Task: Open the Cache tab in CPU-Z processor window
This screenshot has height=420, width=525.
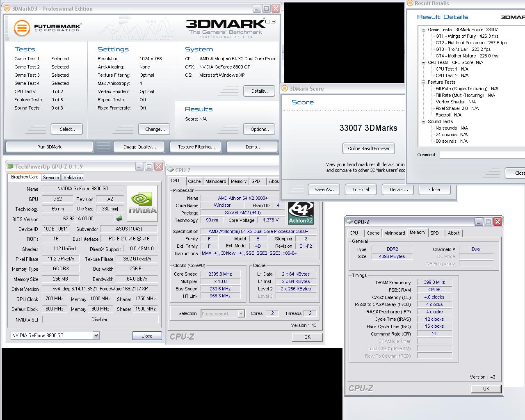Action: (x=194, y=181)
